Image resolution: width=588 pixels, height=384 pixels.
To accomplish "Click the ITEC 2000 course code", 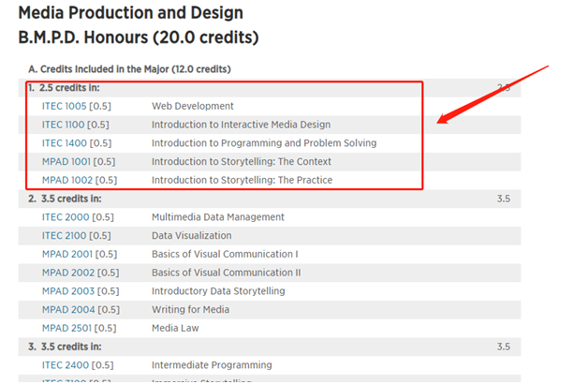I will click(x=65, y=217).
